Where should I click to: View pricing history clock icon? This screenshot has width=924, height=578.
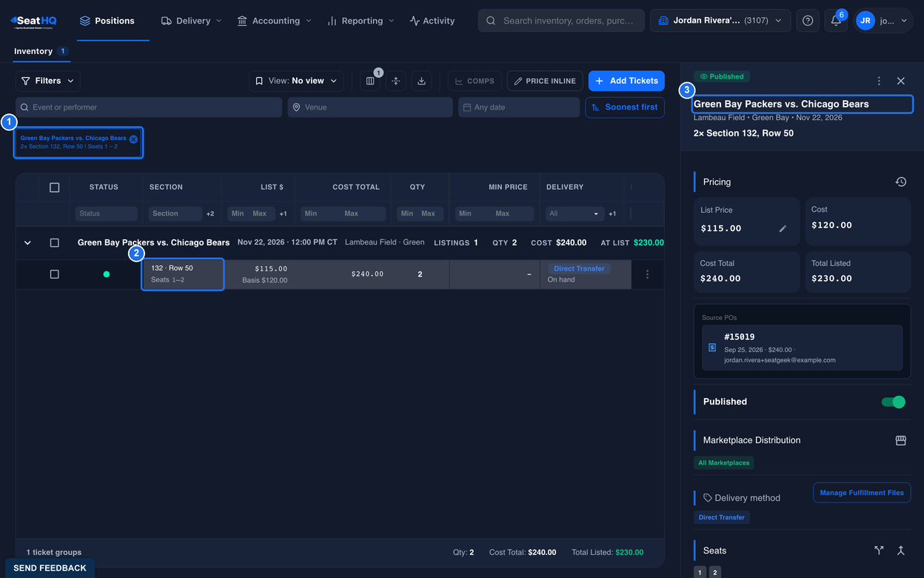[900, 182]
